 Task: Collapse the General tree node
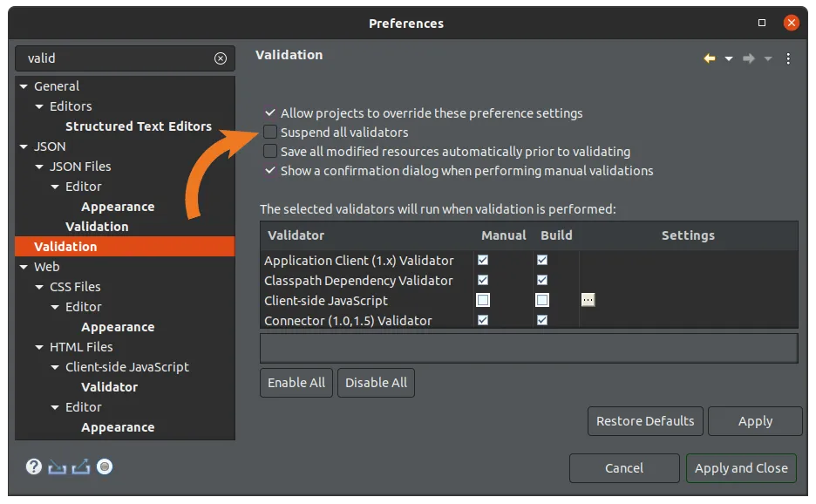pos(24,86)
